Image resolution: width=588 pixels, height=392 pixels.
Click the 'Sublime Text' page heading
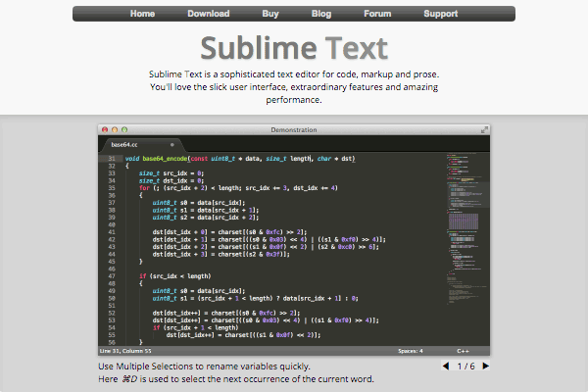pyautogui.click(x=294, y=48)
